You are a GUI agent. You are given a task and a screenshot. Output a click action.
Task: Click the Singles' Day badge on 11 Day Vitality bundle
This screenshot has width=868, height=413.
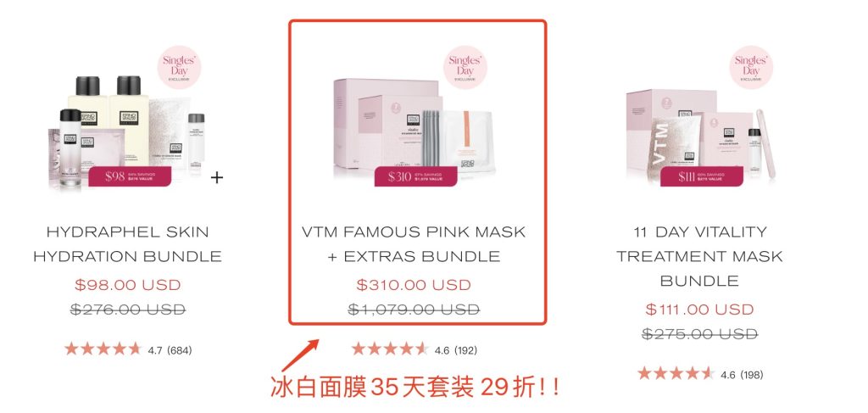(x=751, y=68)
